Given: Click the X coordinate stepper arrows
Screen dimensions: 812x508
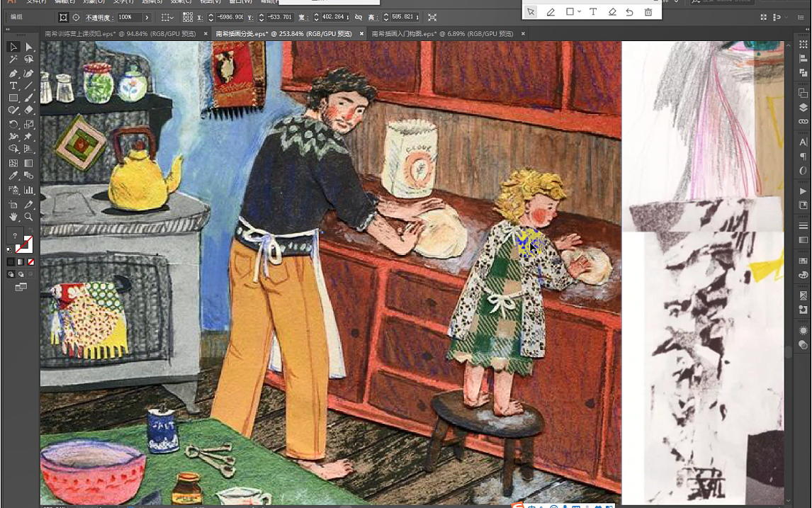Looking at the screenshot, I should (x=210, y=18).
